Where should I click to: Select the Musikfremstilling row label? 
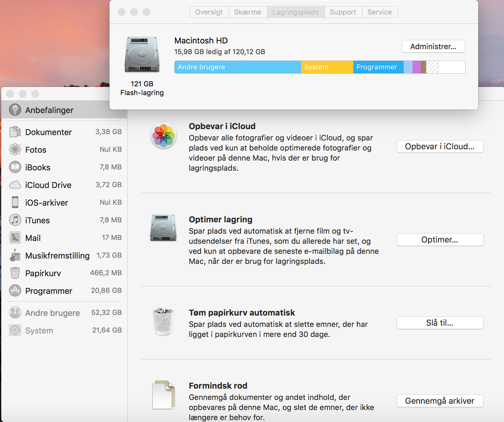coord(57,256)
